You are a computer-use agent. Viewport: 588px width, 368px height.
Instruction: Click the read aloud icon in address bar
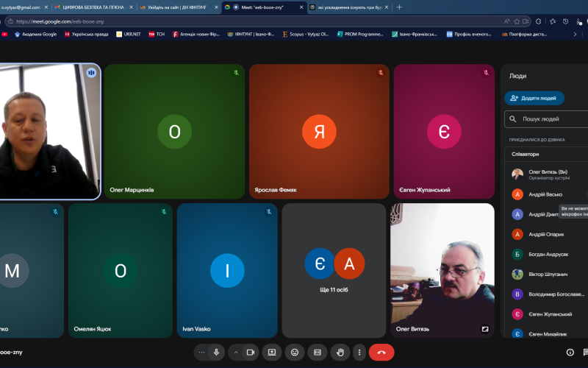pyautogui.click(x=507, y=21)
